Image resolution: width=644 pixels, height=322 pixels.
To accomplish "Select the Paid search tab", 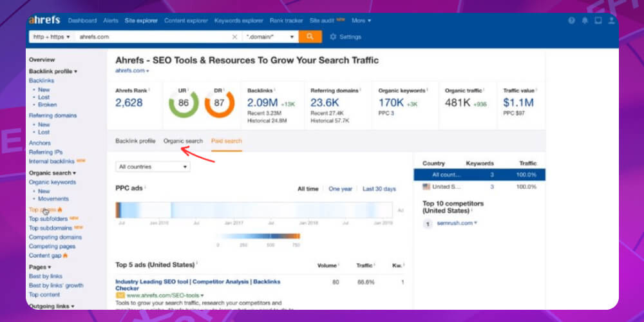I will click(226, 141).
